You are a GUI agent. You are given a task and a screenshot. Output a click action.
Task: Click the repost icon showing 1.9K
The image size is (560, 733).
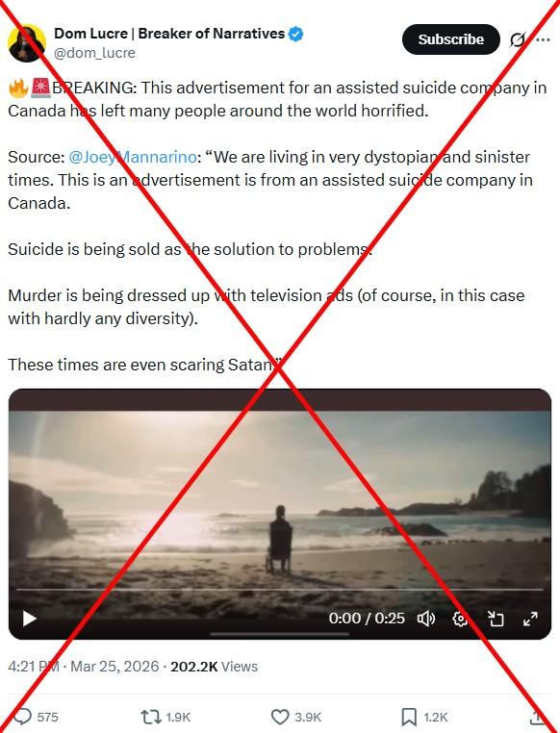point(149,717)
